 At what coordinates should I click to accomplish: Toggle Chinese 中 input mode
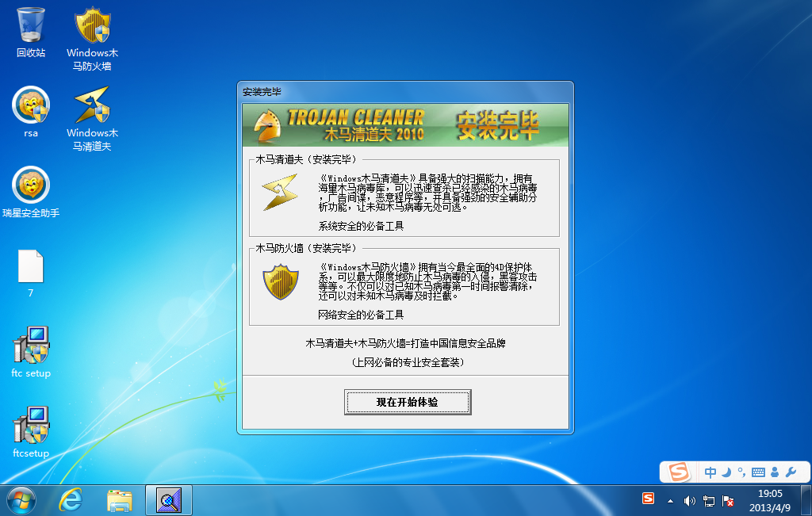(710, 472)
